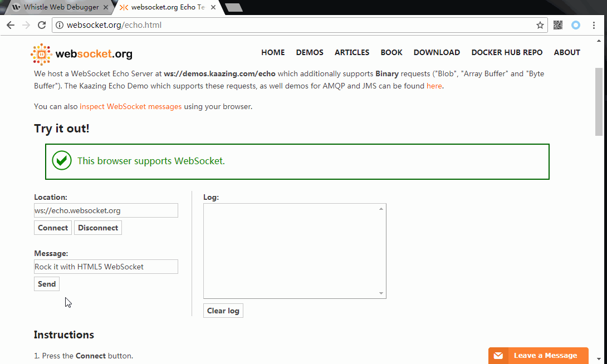Image resolution: width=607 pixels, height=364 pixels.
Task: Click the 'Message:' label
Action: pos(51,253)
